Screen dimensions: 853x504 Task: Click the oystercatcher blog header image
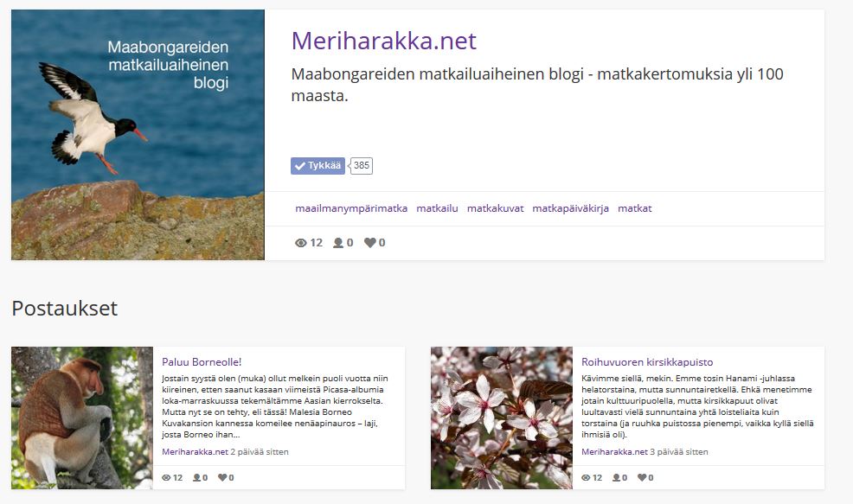coord(137,134)
